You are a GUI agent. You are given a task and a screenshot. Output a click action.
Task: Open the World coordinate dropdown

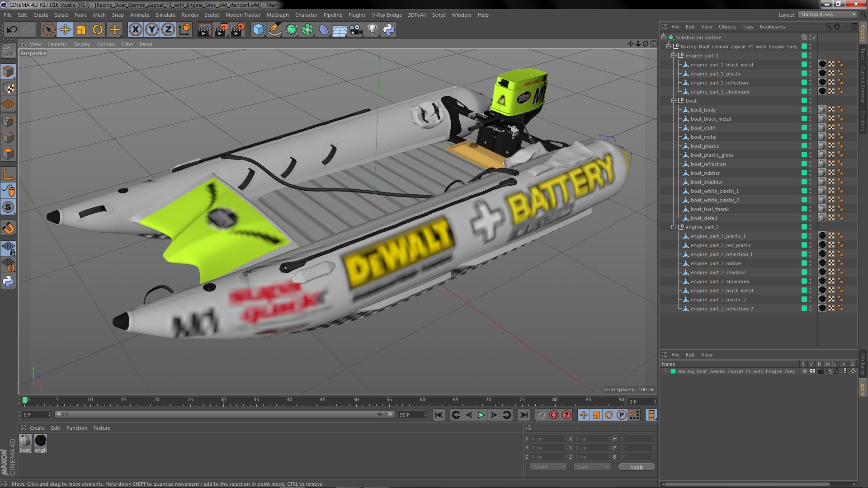click(548, 467)
